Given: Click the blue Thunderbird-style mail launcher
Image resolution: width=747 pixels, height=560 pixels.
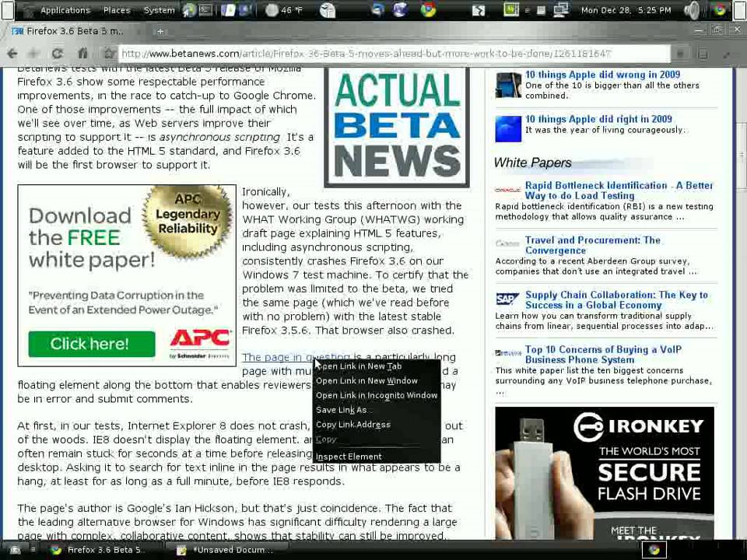Looking at the screenshot, I should [378, 10].
